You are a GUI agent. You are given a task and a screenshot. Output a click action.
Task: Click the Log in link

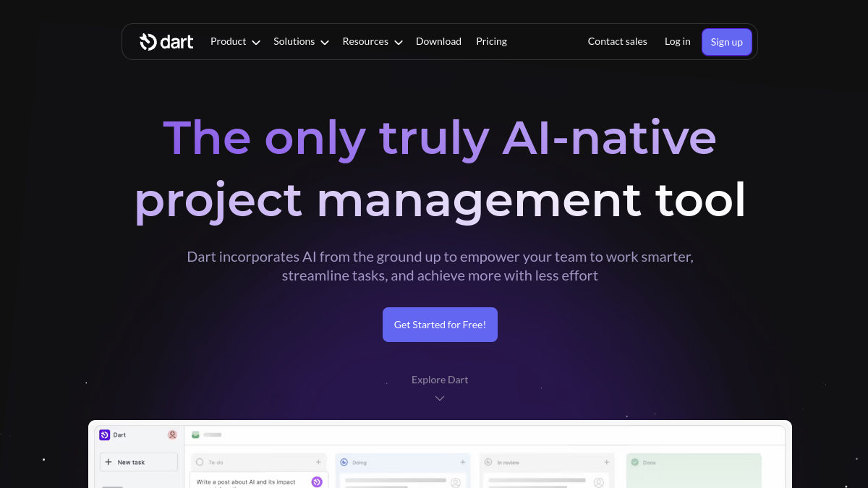[678, 42]
